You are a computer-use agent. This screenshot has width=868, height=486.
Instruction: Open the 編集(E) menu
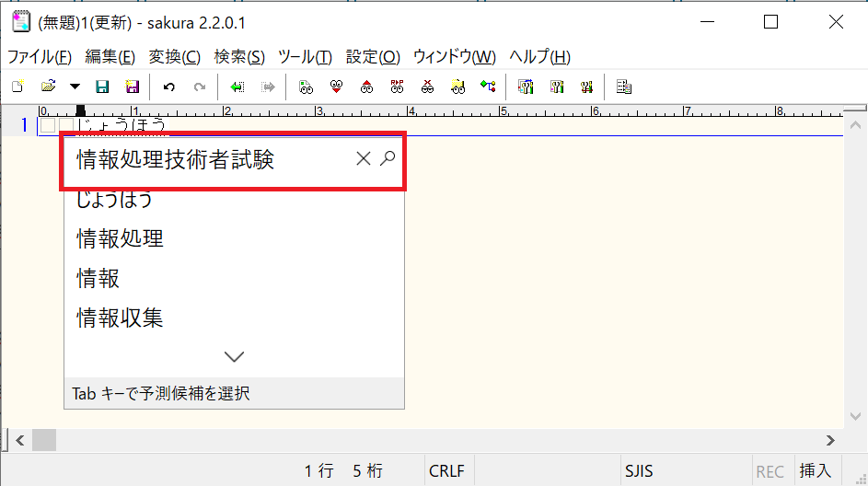coord(110,56)
